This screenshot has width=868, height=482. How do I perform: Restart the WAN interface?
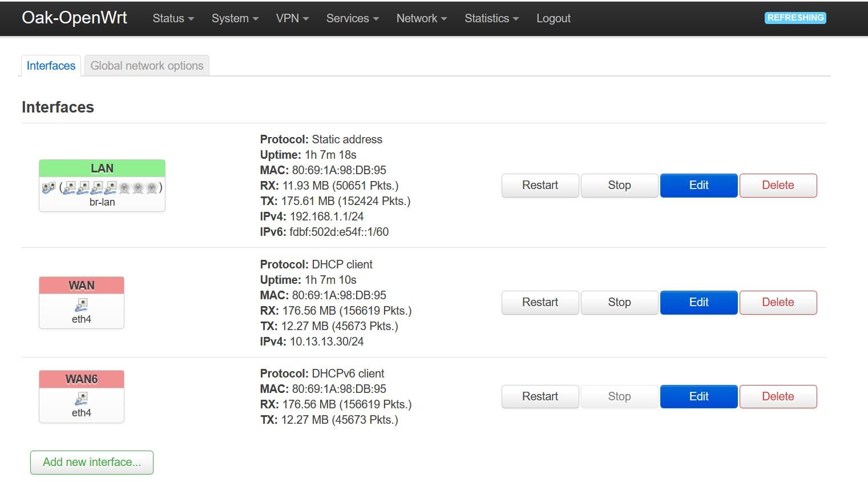[x=540, y=303]
